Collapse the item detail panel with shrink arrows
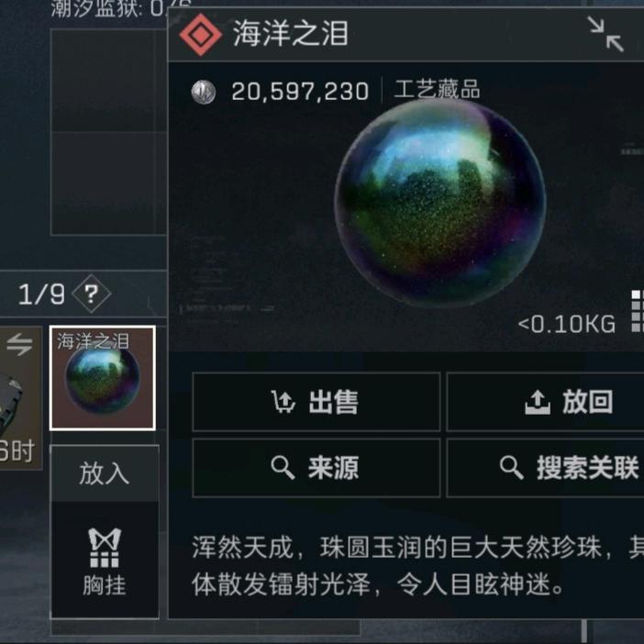 click(x=605, y=34)
